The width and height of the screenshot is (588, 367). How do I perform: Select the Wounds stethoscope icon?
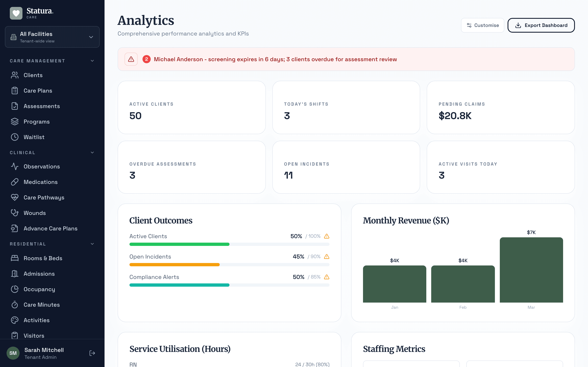[14, 213]
